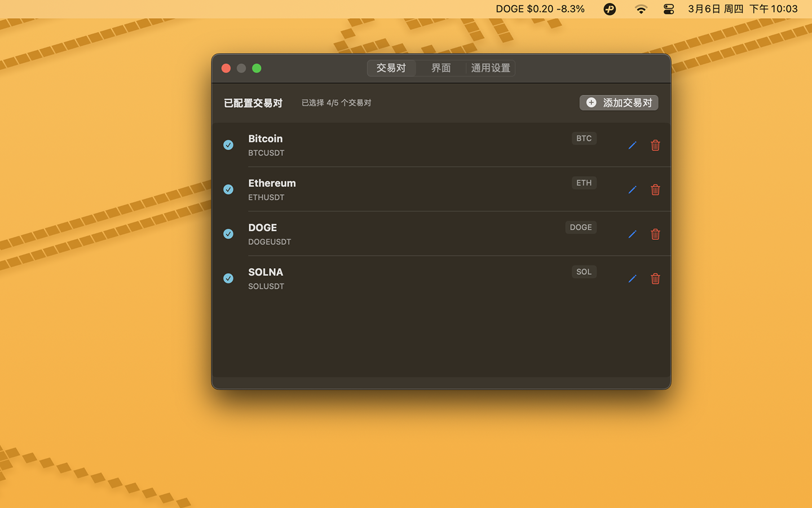Click the date and time in menu bar
This screenshot has height=508, width=812.
[x=743, y=9]
